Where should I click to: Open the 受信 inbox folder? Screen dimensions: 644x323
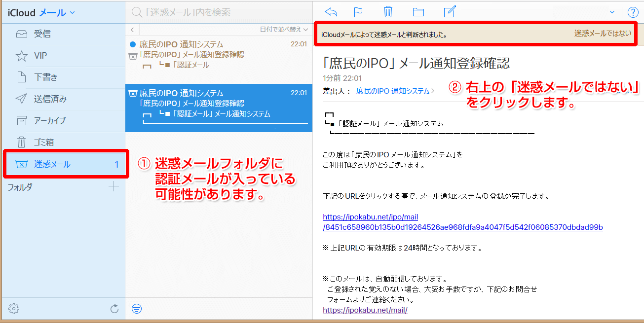(x=64, y=34)
